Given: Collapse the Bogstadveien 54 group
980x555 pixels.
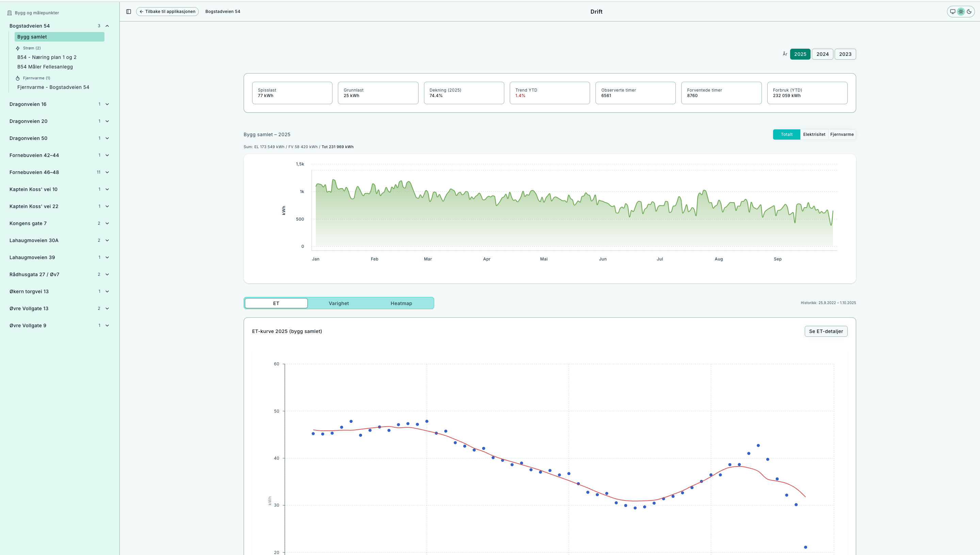Looking at the screenshot, I should [x=107, y=26].
